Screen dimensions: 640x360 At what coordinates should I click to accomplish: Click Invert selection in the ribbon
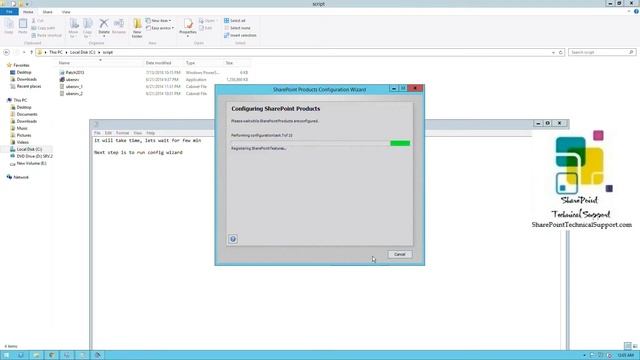(x=240, y=36)
